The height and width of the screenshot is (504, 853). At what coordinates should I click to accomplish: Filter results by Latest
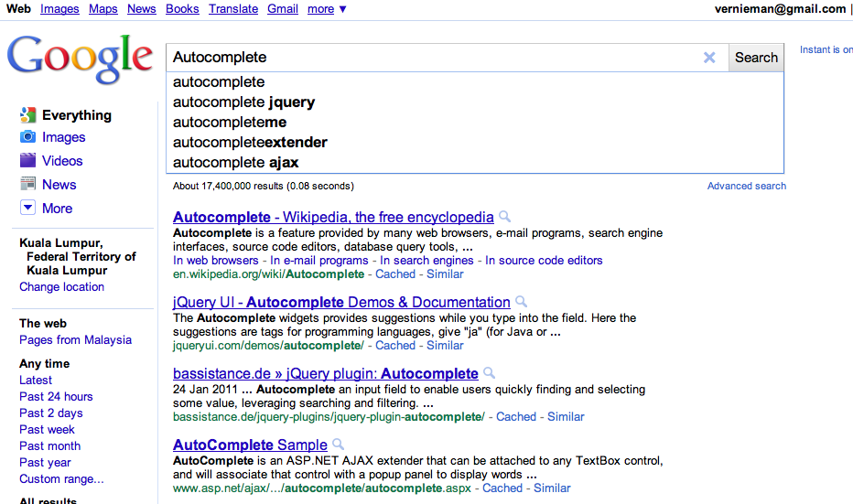coord(36,380)
